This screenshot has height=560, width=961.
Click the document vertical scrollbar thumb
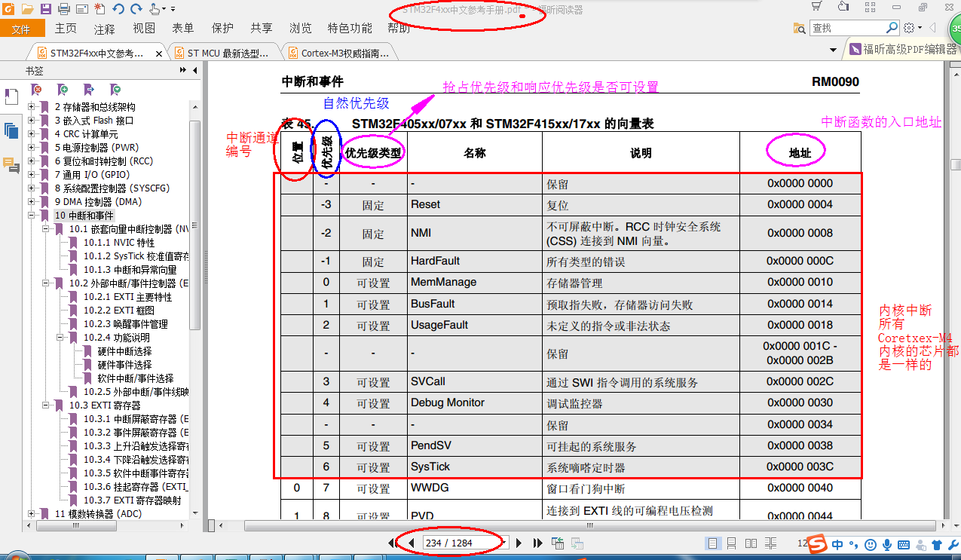tap(956, 164)
